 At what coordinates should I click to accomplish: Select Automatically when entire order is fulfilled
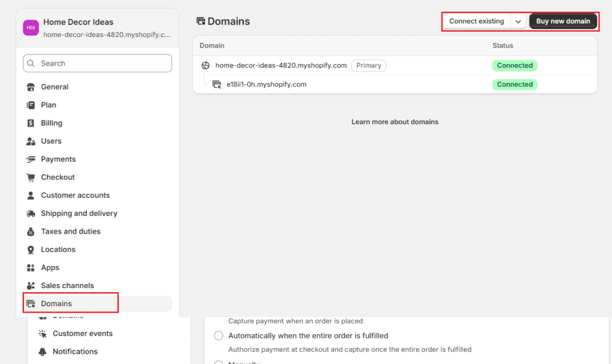(219, 336)
